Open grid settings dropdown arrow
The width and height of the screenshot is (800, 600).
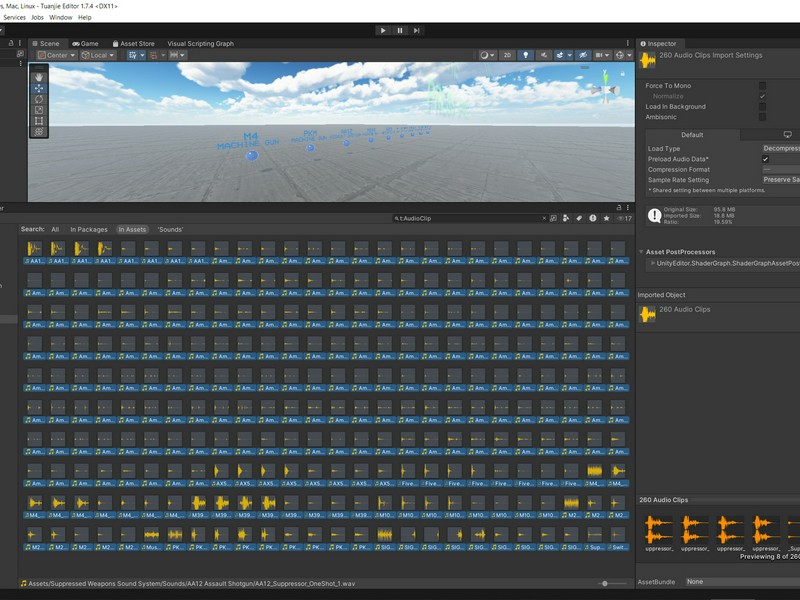142,55
